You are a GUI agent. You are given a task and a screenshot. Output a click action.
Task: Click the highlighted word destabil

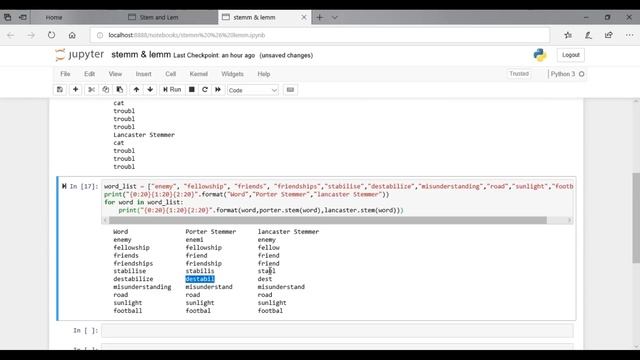point(200,279)
